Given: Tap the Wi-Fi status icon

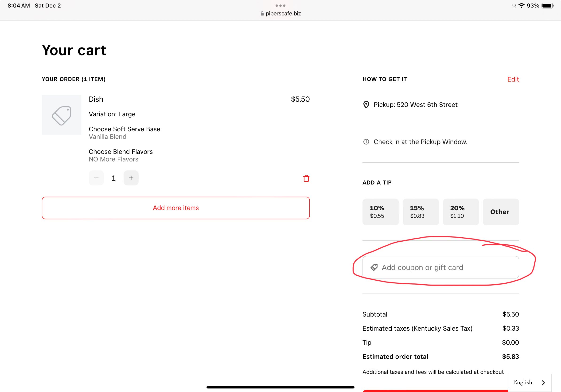Looking at the screenshot, I should 521,6.
